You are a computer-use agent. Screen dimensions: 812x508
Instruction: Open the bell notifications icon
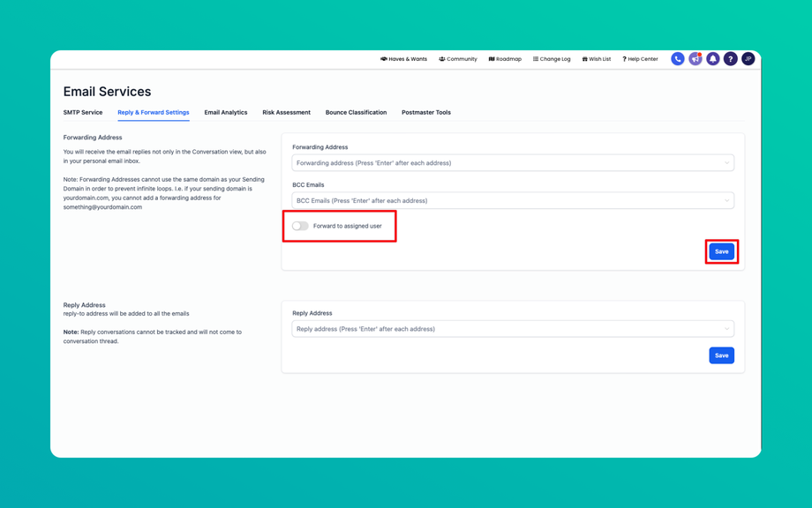(x=712, y=59)
